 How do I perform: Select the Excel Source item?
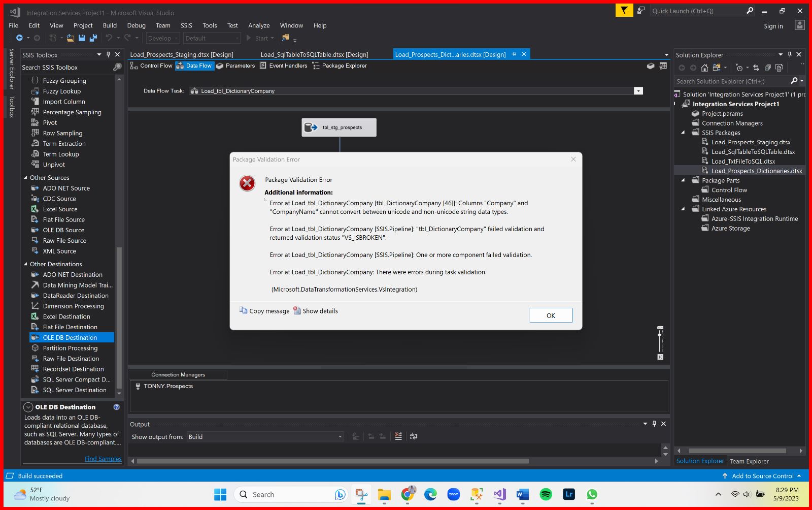coord(60,209)
